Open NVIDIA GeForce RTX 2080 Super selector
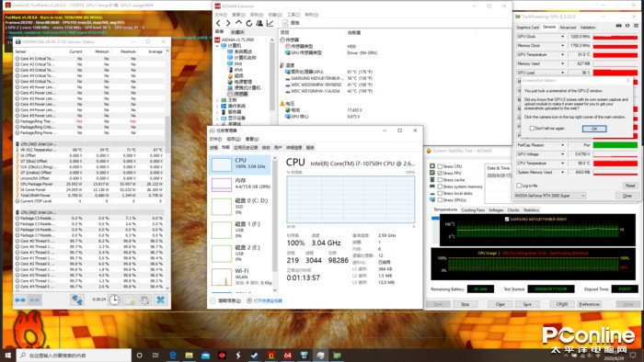The image size is (644, 362). tap(550, 196)
